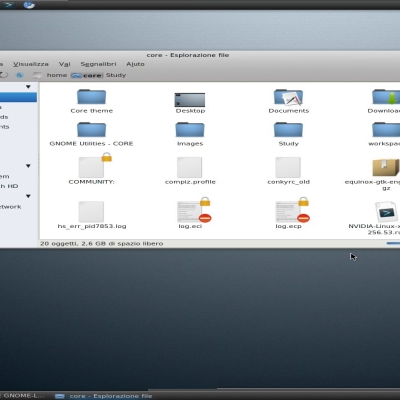Open the 'h HD' drive in sidebar
Viewport: 400px width, 400px height.
pyautogui.click(x=9, y=186)
